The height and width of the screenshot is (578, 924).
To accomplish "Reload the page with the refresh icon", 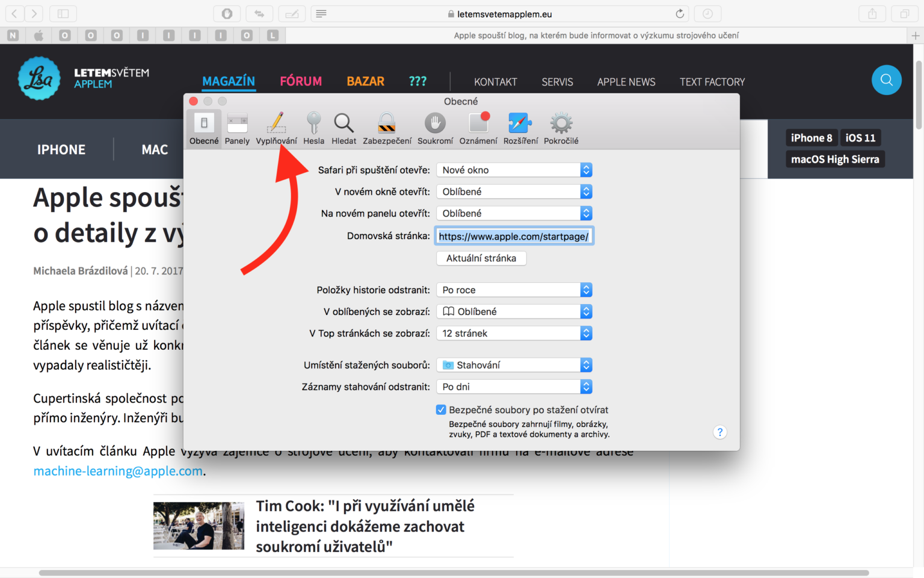I will click(x=680, y=13).
